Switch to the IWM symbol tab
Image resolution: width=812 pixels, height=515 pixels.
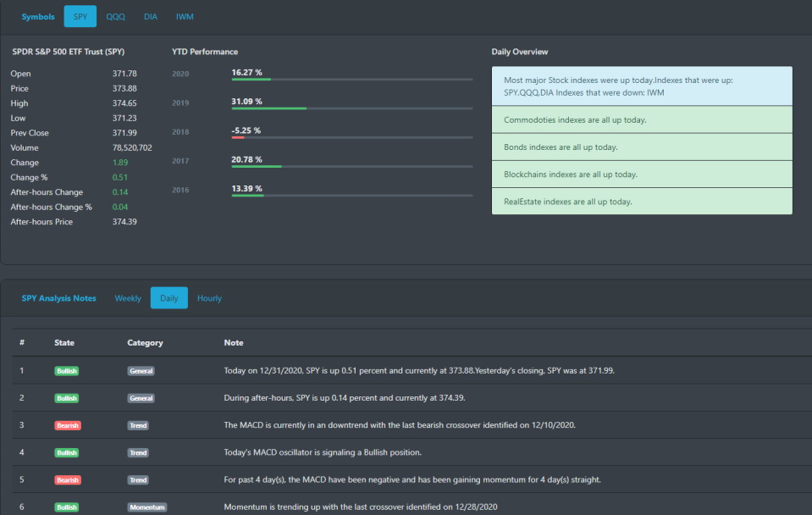coord(185,17)
